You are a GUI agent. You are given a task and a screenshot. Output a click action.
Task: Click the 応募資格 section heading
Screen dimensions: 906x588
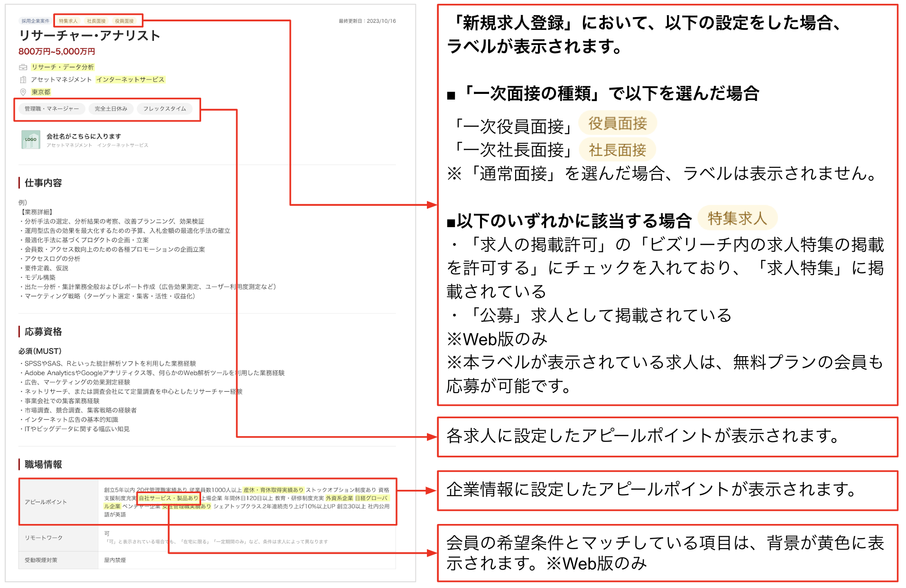pyautogui.click(x=43, y=332)
